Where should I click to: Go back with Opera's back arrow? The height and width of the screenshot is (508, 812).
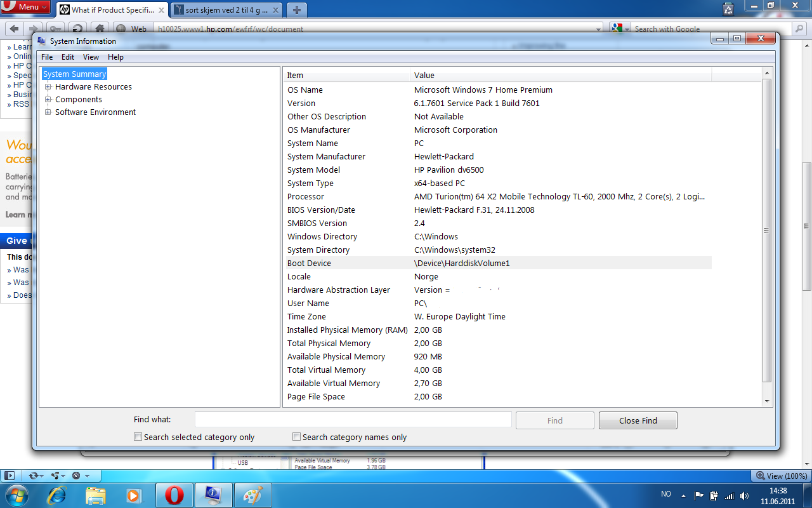pos(14,29)
